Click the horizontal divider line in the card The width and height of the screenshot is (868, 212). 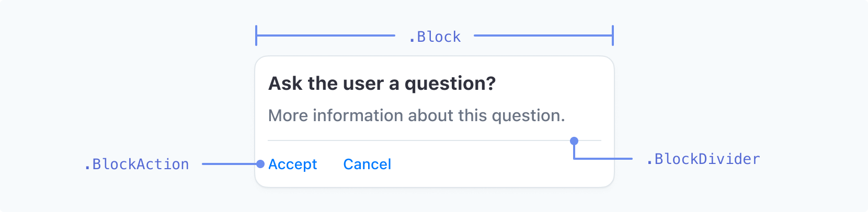(x=435, y=140)
